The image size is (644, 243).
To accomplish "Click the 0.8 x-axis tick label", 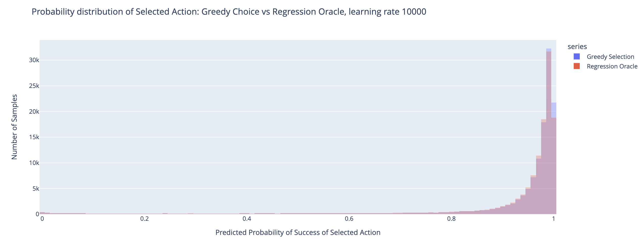I will coord(451,219).
